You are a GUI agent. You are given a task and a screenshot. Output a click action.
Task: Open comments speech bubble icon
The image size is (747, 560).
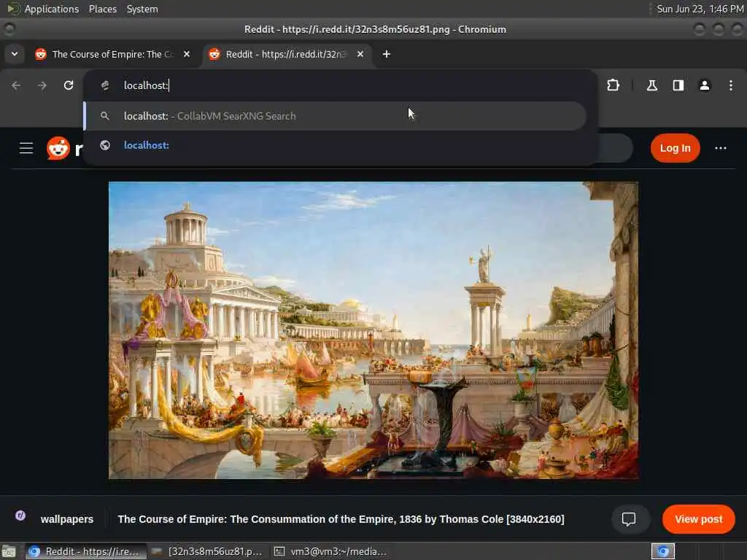[628, 519]
